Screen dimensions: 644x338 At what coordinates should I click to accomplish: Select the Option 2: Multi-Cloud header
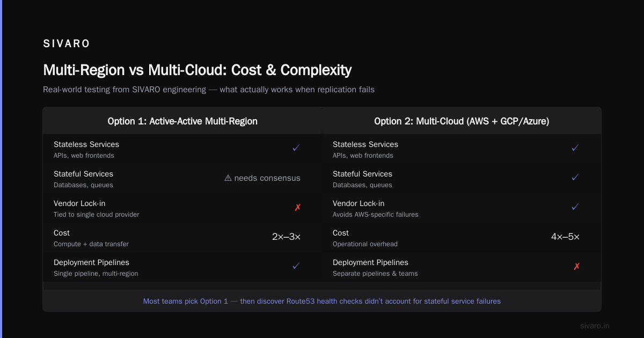point(462,121)
